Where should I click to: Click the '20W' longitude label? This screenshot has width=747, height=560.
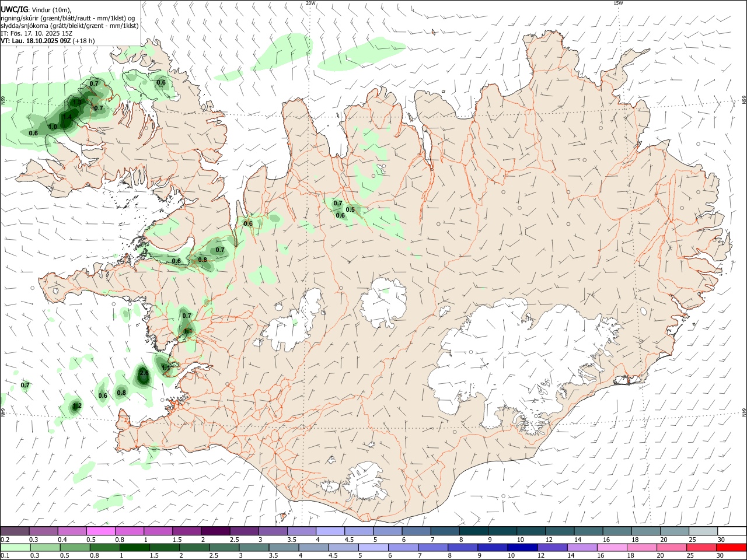point(310,3)
